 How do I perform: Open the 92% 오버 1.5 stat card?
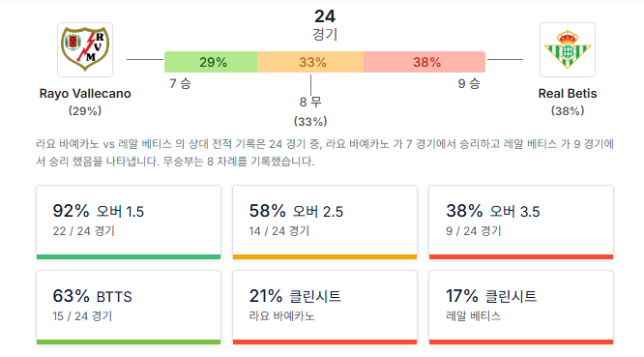[x=129, y=223]
